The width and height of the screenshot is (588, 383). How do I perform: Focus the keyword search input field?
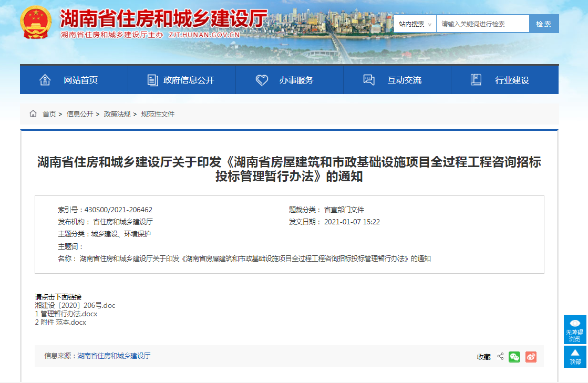click(482, 24)
